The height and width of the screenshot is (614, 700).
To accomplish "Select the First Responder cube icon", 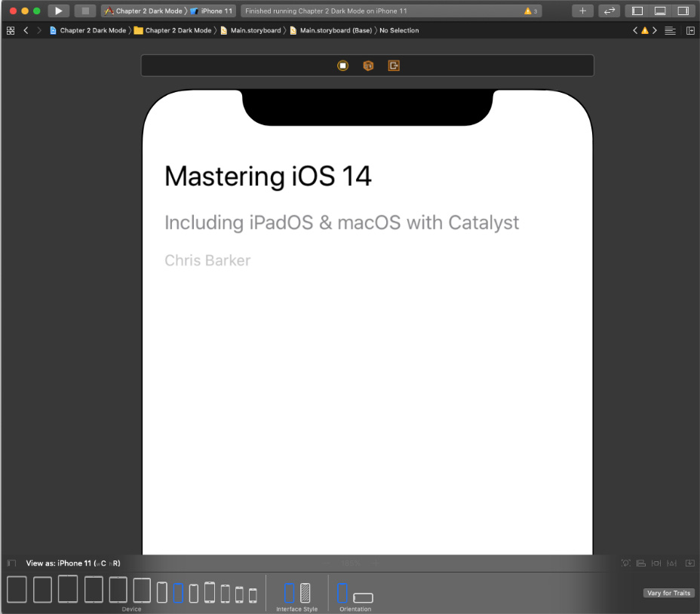I will (x=368, y=66).
